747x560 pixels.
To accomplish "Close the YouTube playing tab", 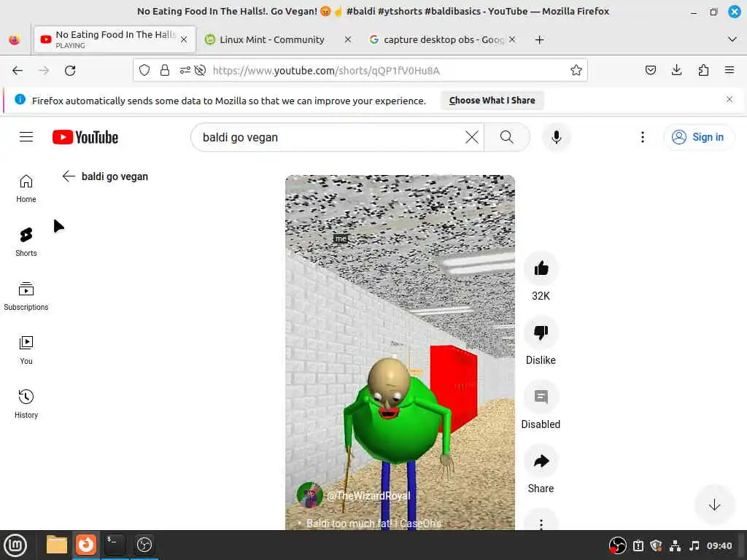I will (184, 39).
